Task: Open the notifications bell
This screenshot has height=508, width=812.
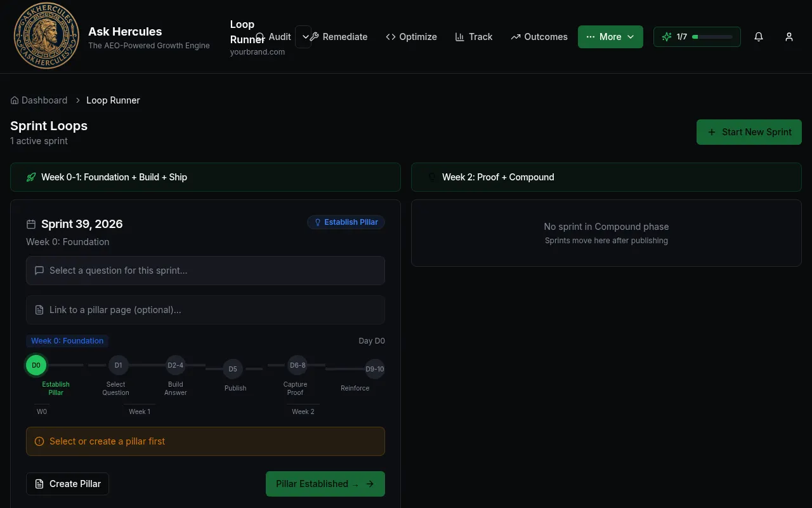Action: coord(759,37)
